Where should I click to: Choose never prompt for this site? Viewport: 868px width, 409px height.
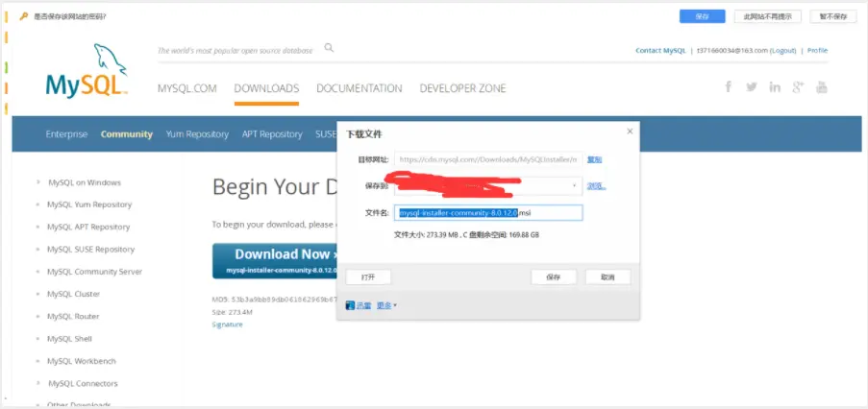pyautogui.click(x=767, y=16)
